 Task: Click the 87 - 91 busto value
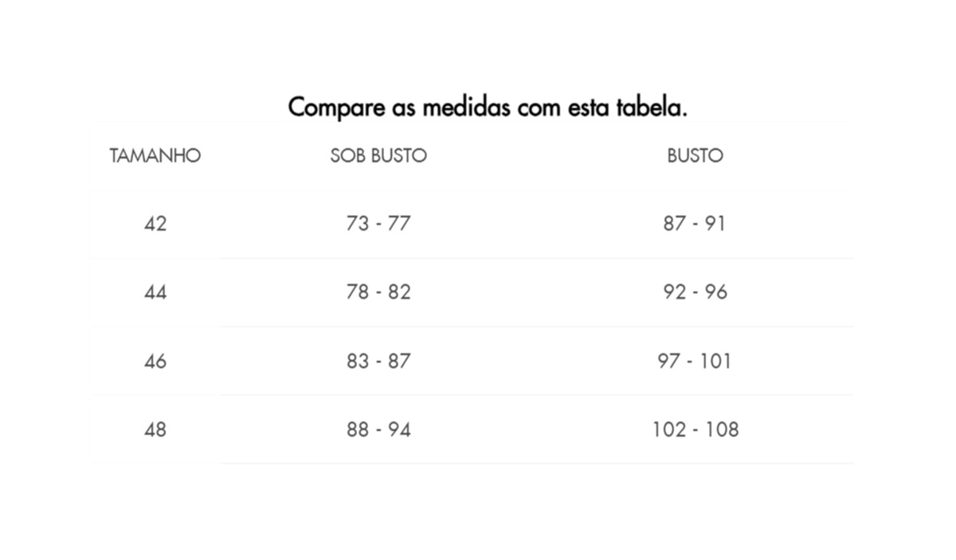(695, 224)
